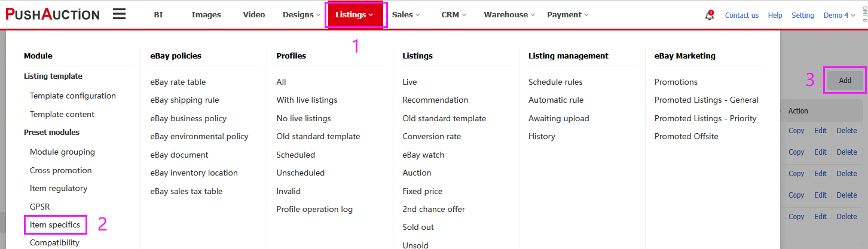The width and height of the screenshot is (868, 249).
Task: Expand the Sales dropdown menu
Action: click(x=406, y=15)
